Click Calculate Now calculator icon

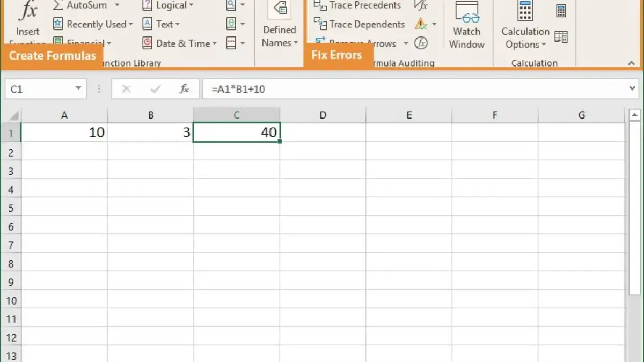[561, 11]
